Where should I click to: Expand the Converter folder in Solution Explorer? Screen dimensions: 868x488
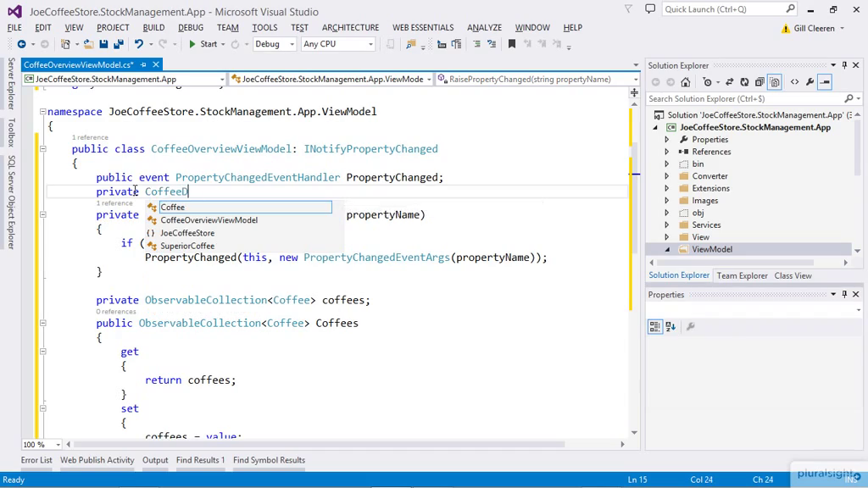point(667,176)
